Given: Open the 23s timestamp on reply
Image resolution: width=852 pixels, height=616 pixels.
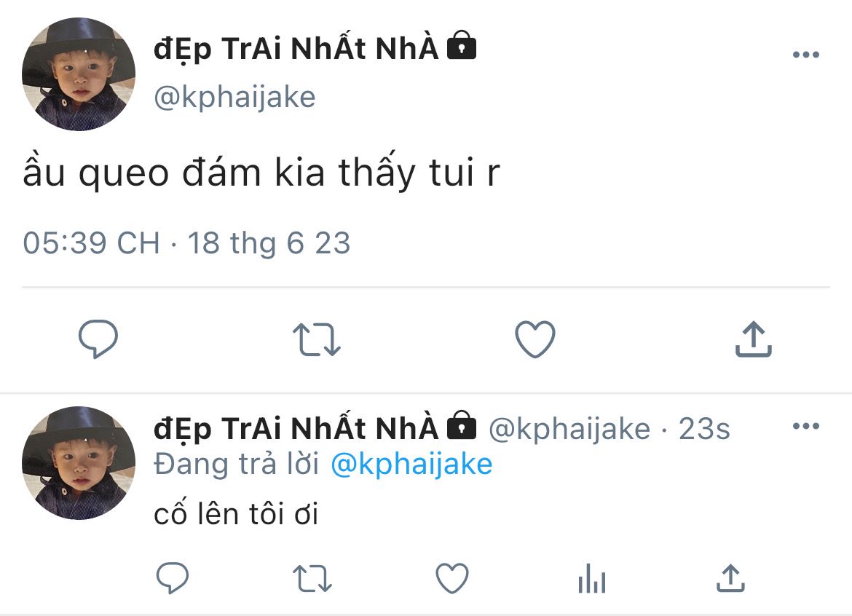Looking at the screenshot, I should tap(704, 429).
